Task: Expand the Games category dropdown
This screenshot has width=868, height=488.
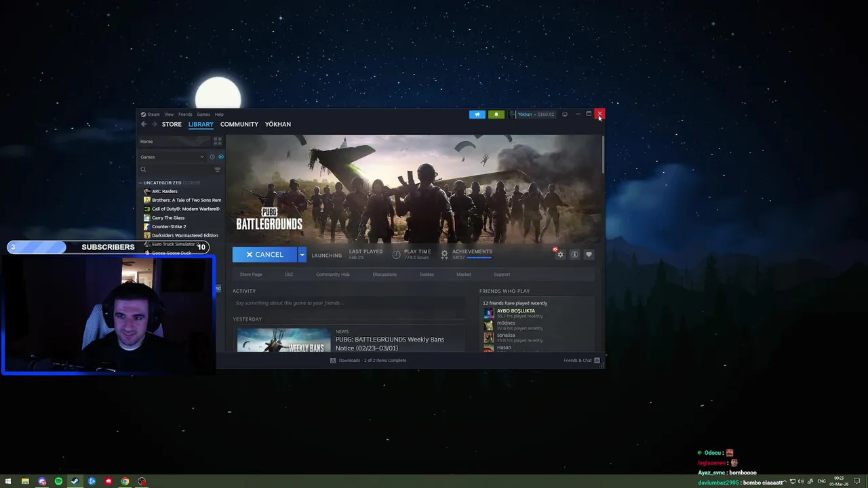Action: pyautogui.click(x=202, y=157)
